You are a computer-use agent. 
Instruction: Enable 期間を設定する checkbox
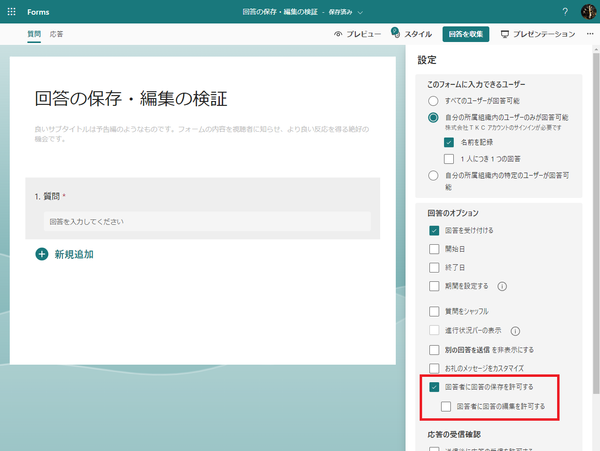[434, 286]
